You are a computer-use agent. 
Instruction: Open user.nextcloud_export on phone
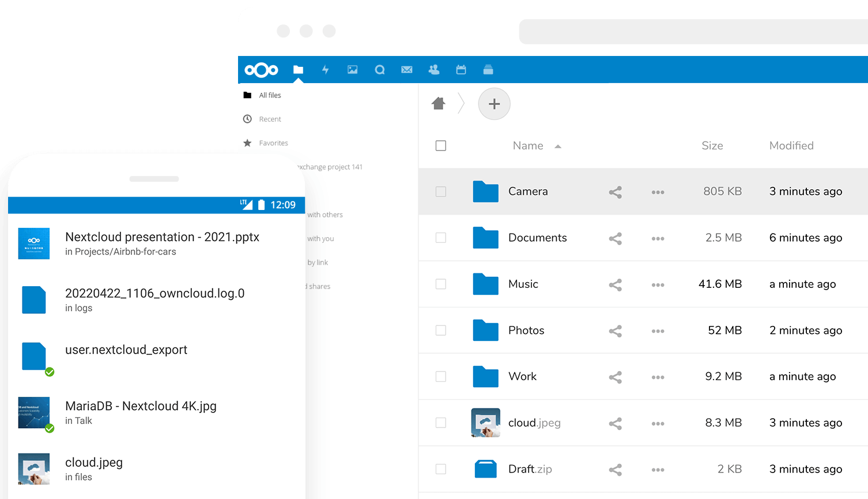tap(126, 350)
